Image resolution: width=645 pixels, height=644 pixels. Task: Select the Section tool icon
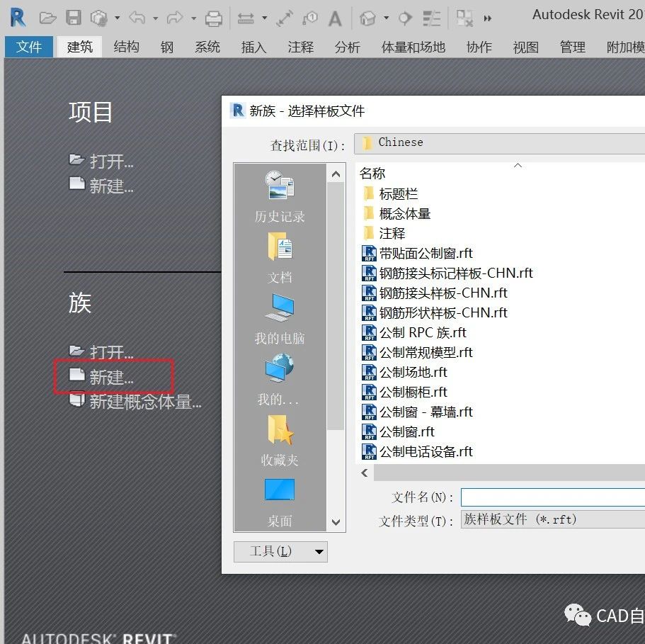[405, 18]
